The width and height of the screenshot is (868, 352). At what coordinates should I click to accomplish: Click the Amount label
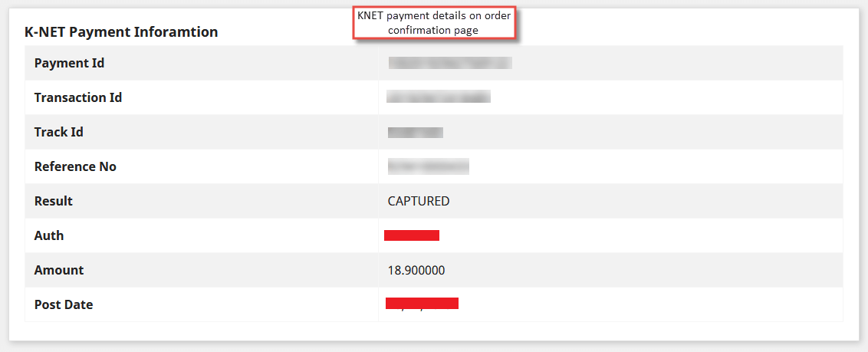coord(59,270)
